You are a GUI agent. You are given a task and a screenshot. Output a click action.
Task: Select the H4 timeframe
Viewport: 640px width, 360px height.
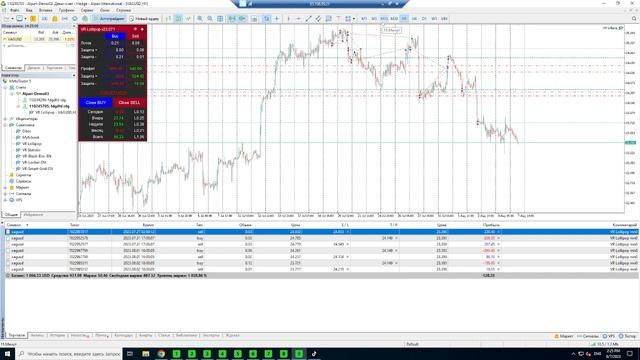pos(414,18)
